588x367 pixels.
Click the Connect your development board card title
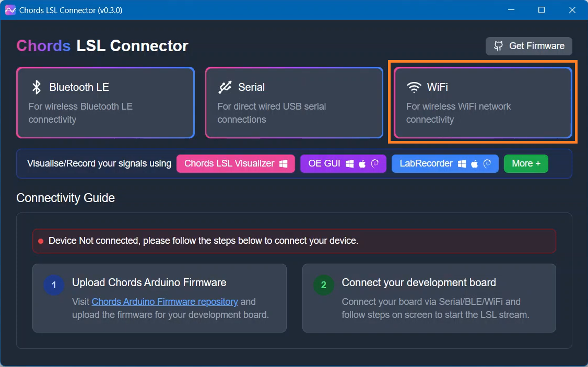click(x=418, y=282)
